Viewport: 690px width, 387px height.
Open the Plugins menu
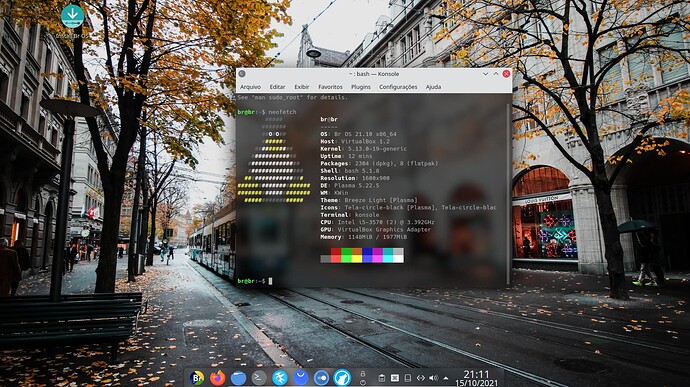[361, 87]
